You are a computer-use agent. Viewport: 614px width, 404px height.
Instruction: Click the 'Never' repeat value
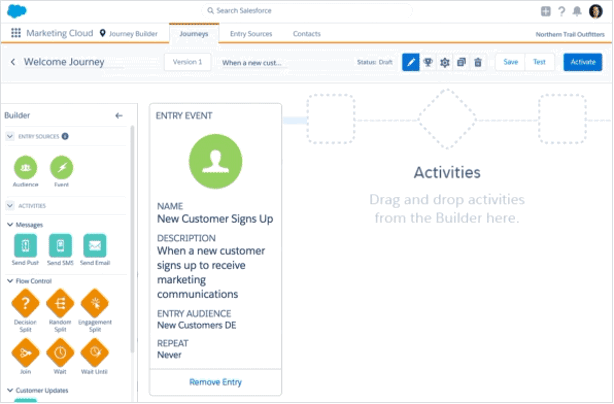(x=169, y=355)
